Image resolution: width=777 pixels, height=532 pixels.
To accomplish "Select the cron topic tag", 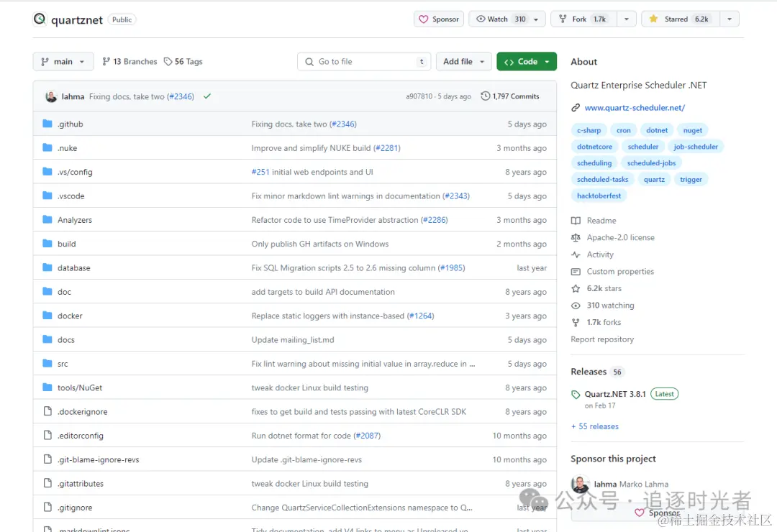I will pos(623,130).
